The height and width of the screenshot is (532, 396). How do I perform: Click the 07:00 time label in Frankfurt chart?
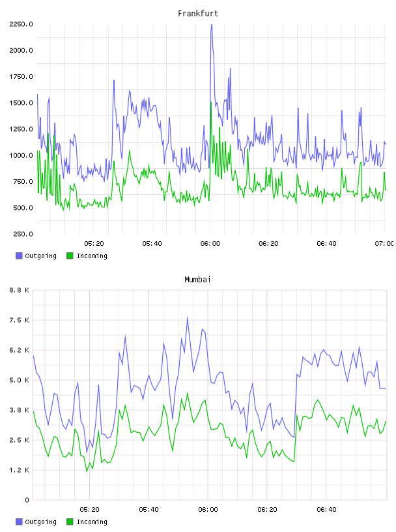tap(384, 244)
